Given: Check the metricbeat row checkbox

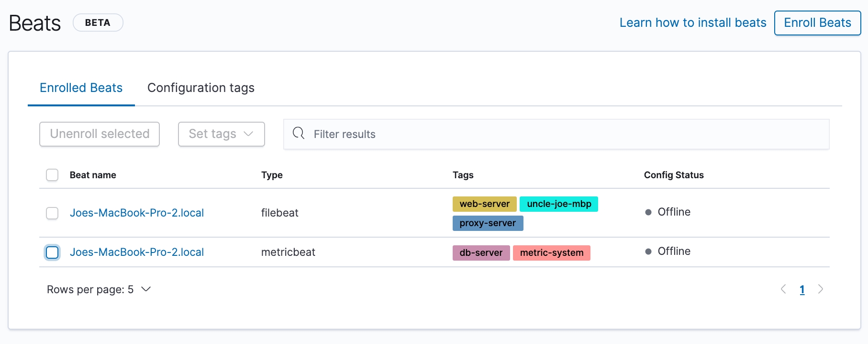Looking at the screenshot, I should (52, 252).
